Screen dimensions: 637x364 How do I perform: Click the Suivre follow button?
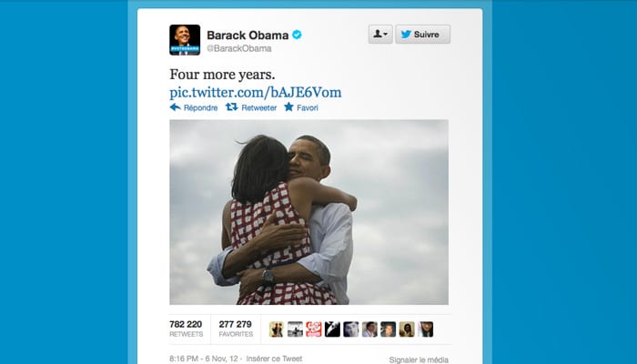pos(422,35)
